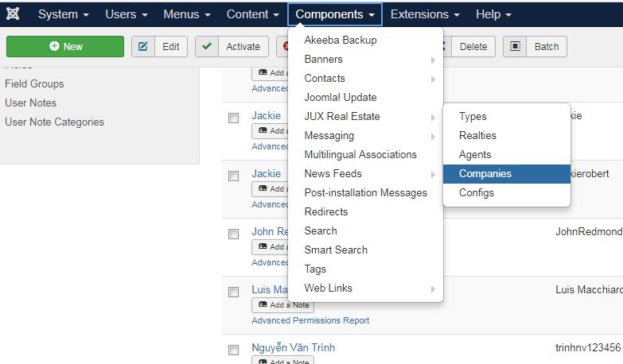Expand the Contacts submenu arrow

pyautogui.click(x=433, y=79)
